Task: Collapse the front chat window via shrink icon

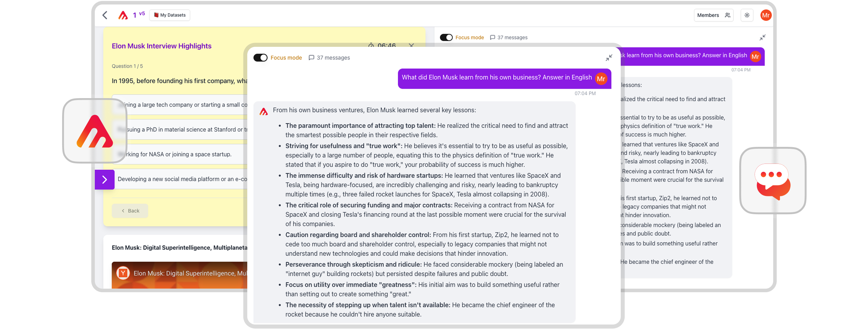Action: point(609,58)
